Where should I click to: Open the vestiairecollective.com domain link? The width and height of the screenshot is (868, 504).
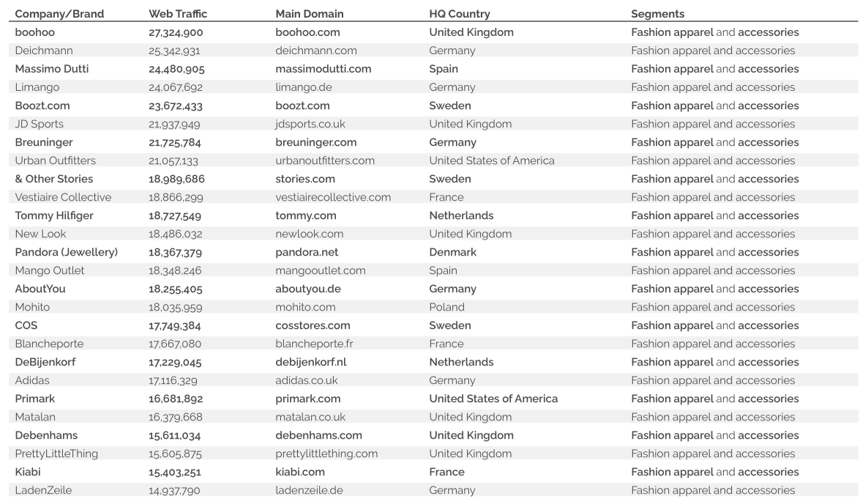tap(333, 197)
